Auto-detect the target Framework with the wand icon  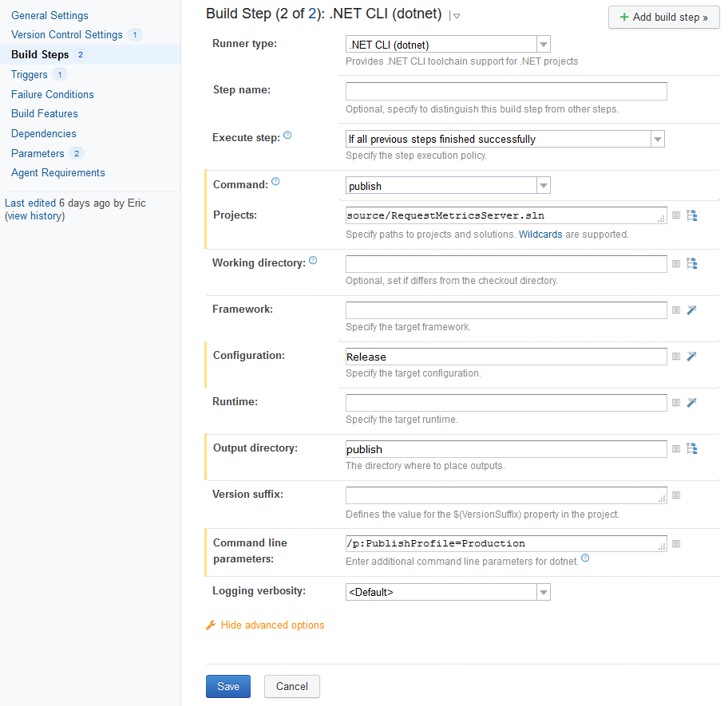tap(692, 310)
